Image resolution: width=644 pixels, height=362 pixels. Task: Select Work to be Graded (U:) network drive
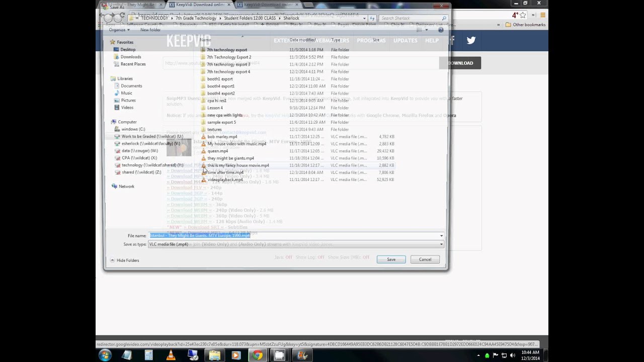click(152, 136)
